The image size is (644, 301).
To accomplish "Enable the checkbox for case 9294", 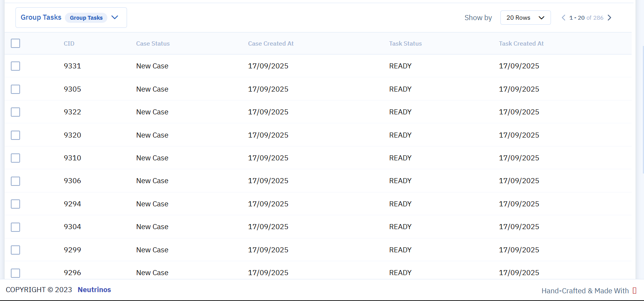I will coord(15,204).
